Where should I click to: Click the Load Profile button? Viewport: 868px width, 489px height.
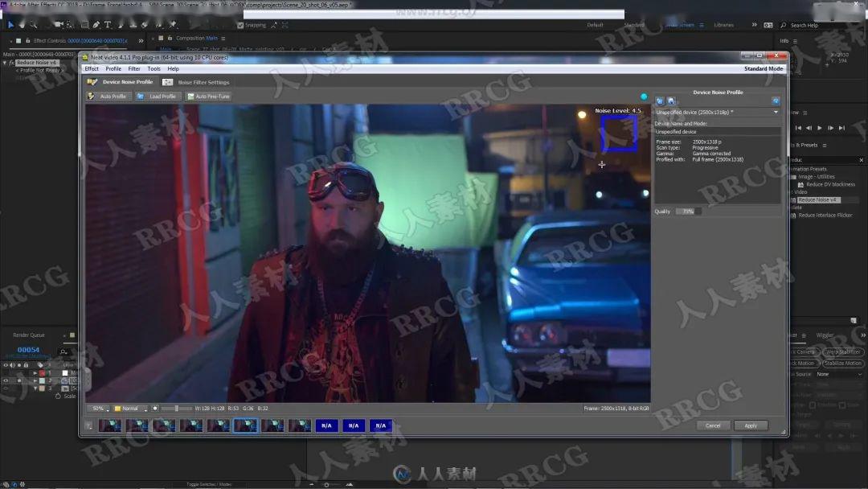coord(157,97)
